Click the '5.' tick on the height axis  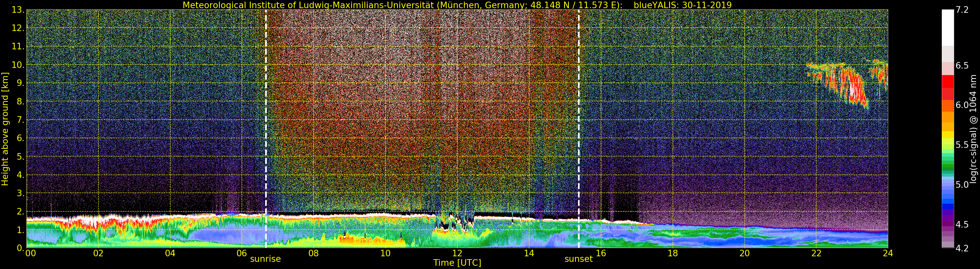(x=20, y=156)
